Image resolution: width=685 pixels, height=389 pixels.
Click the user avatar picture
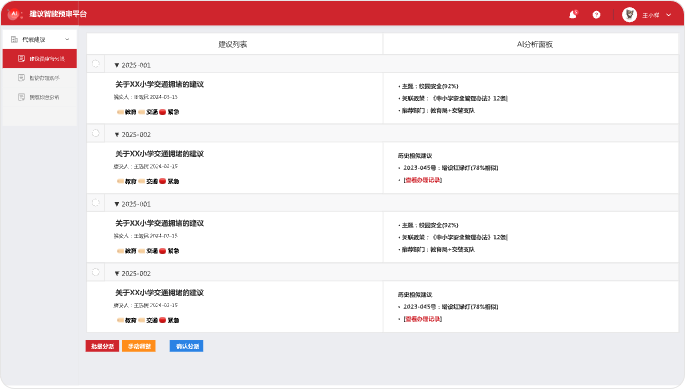pos(630,15)
